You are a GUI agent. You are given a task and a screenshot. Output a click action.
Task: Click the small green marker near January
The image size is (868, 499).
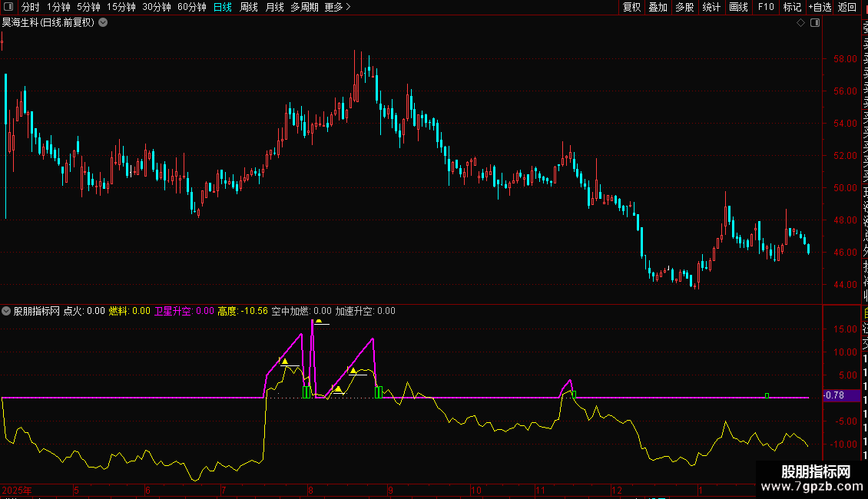(767, 395)
